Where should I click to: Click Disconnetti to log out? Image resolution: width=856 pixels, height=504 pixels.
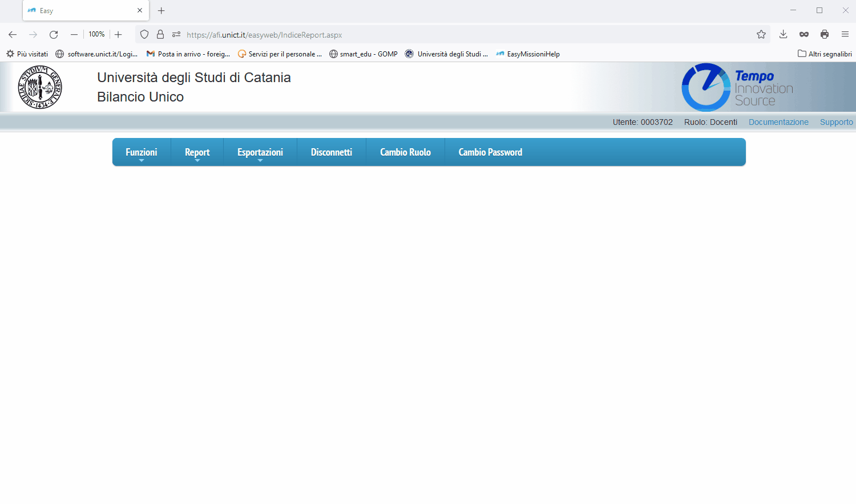[x=332, y=152]
